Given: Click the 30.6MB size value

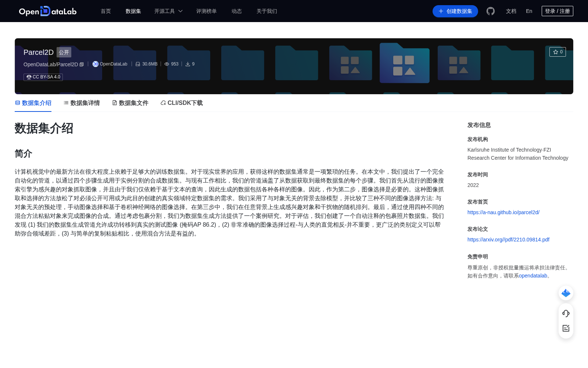Looking at the screenshot, I should click(x=150, y=64).
